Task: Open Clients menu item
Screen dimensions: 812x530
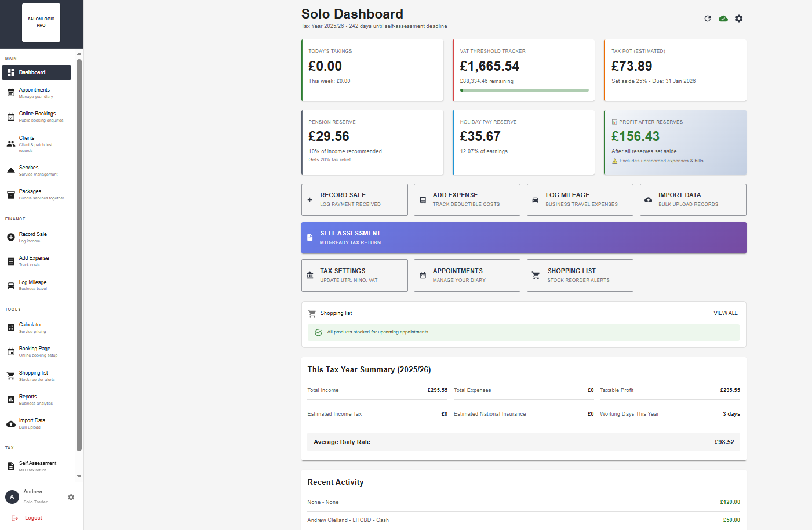Action: point(37,144)
